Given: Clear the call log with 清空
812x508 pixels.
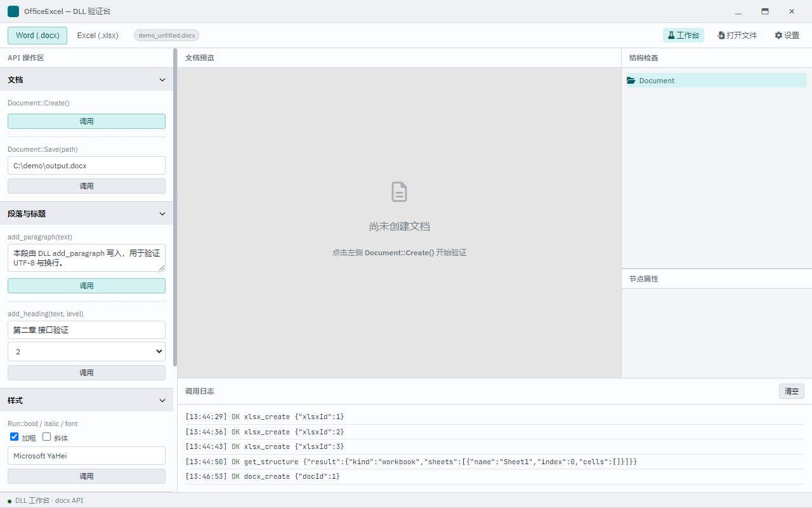Looking at the screenshot, I should click(x=792, y=391).
